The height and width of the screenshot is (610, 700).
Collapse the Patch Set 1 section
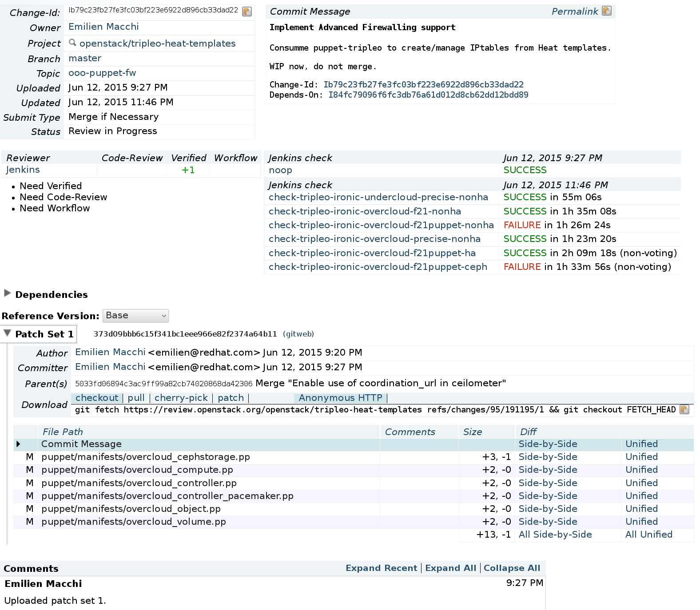coord(7,333)
